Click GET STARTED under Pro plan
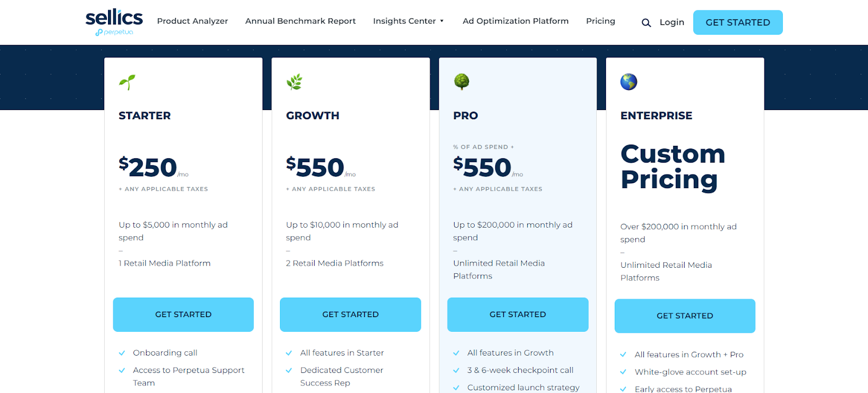Image resolution: width=868 pixels, height=393 pixels. coord(518,314)
